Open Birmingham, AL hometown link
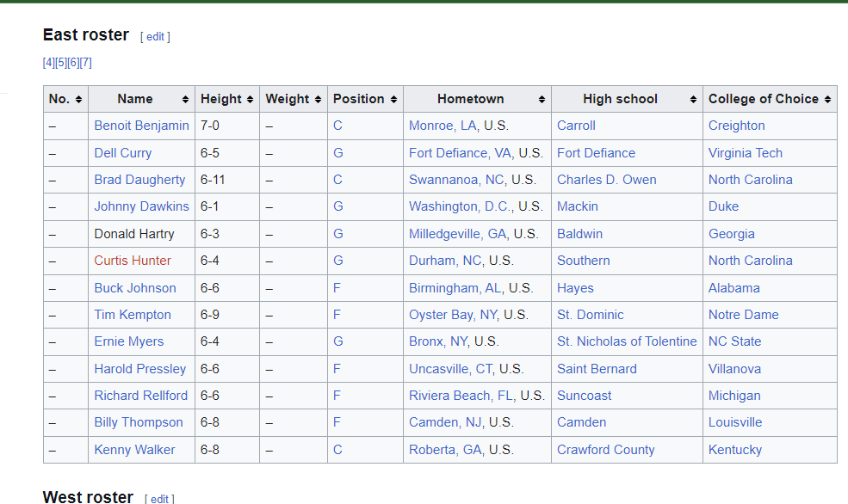 (455, 288)
